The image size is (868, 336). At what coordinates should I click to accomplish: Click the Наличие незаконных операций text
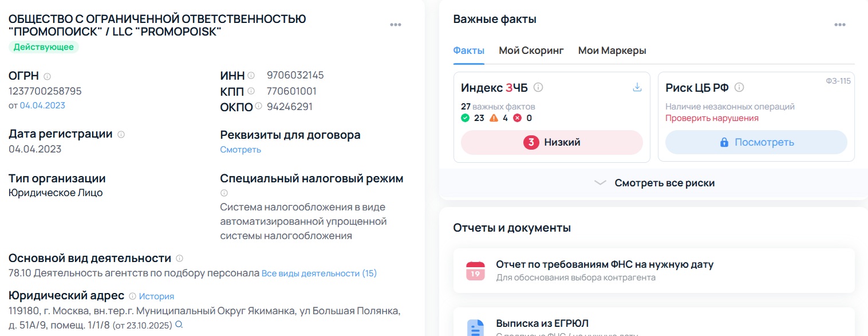730,107
